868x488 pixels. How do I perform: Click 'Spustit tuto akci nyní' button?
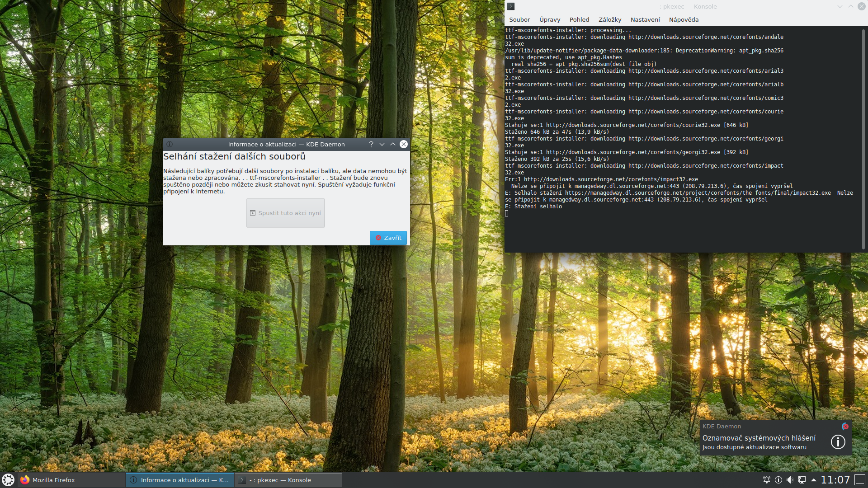click(286, 213)
